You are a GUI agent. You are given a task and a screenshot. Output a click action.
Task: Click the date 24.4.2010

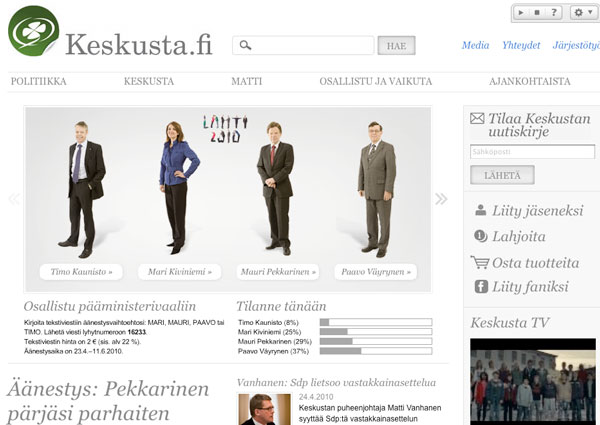(316, 397)
